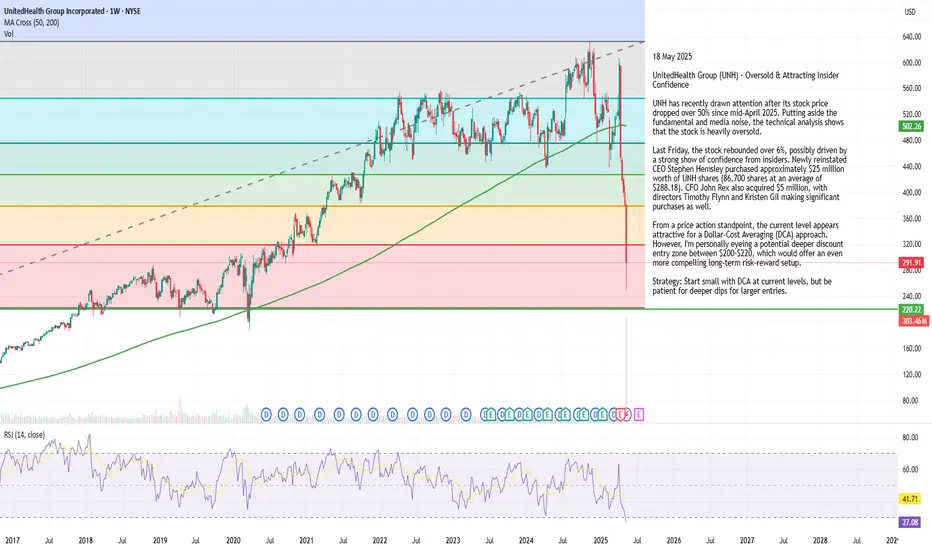932x550 pixels.
Task: Click the green 220.22 horizontal line price label
Action: coord(911,310)
